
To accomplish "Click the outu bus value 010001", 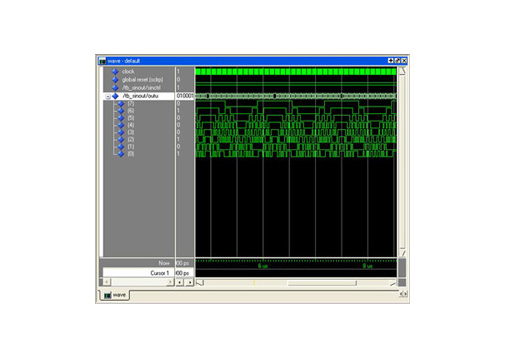I will tap(185, 96).
